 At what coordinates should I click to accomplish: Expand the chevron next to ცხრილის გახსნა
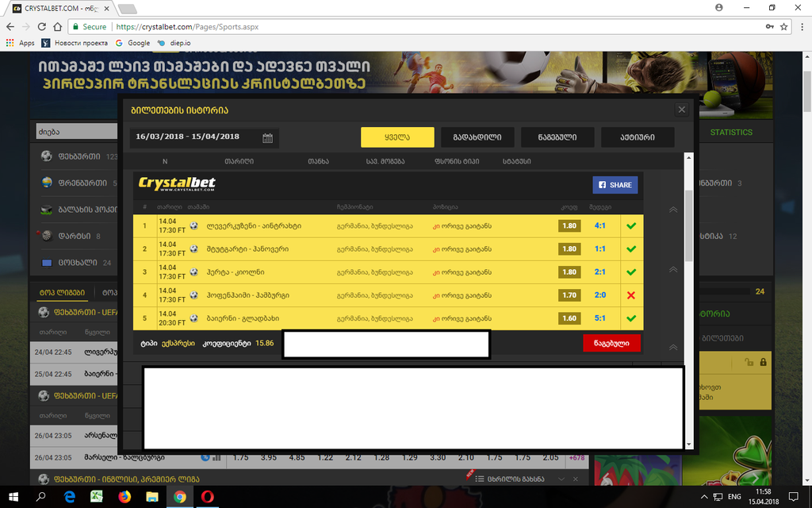tap(561, 479)
